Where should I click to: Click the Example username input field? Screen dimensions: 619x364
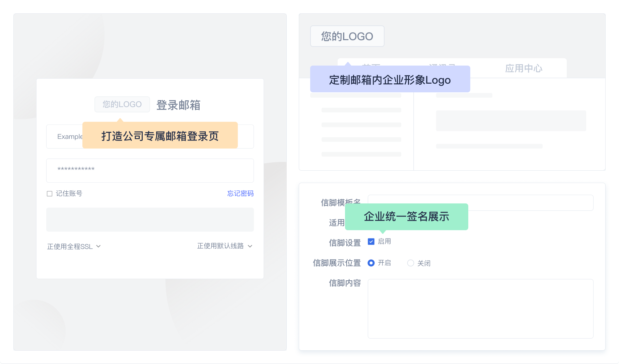67,136
